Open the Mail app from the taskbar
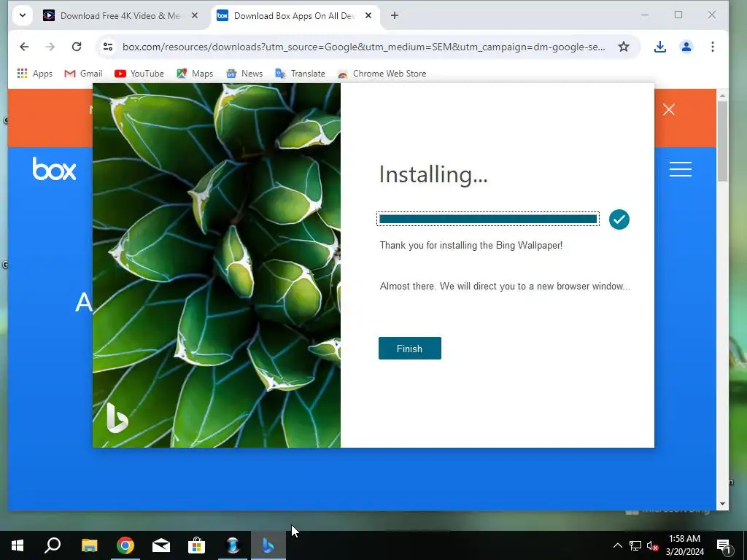Screen dimensions: 747x560 click(161, 545)
